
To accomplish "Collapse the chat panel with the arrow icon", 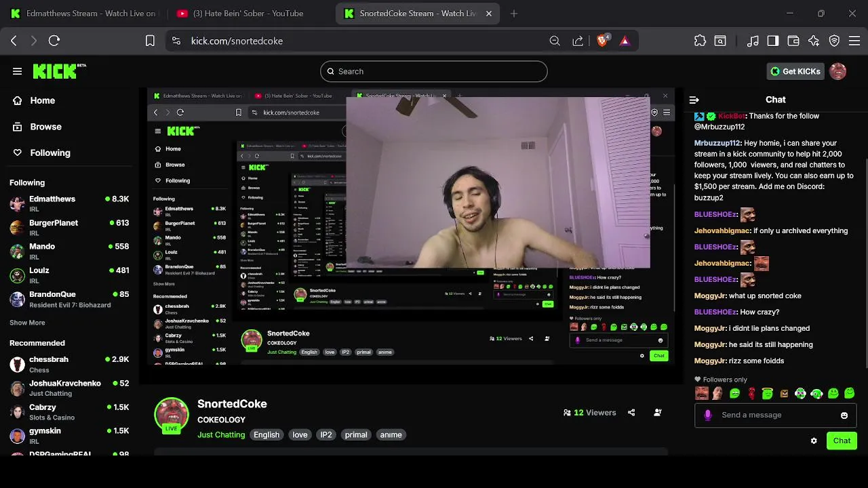I will coord(694,100).
